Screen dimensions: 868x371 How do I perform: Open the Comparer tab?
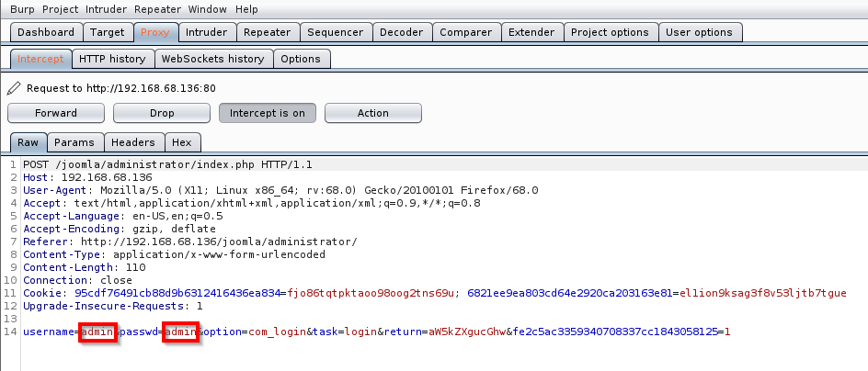click(x=466, y=32)
